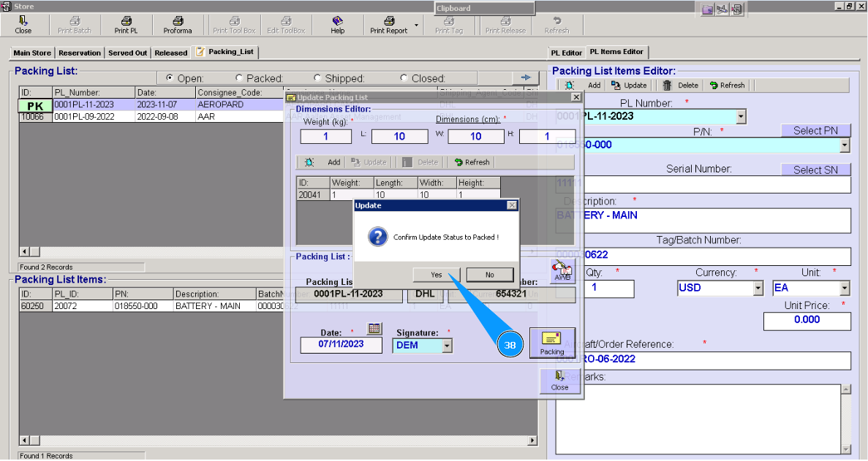868x461 pixels.
Task: Confirm with the Yes button
Action: pyautogui.click(x=437, y=275)
